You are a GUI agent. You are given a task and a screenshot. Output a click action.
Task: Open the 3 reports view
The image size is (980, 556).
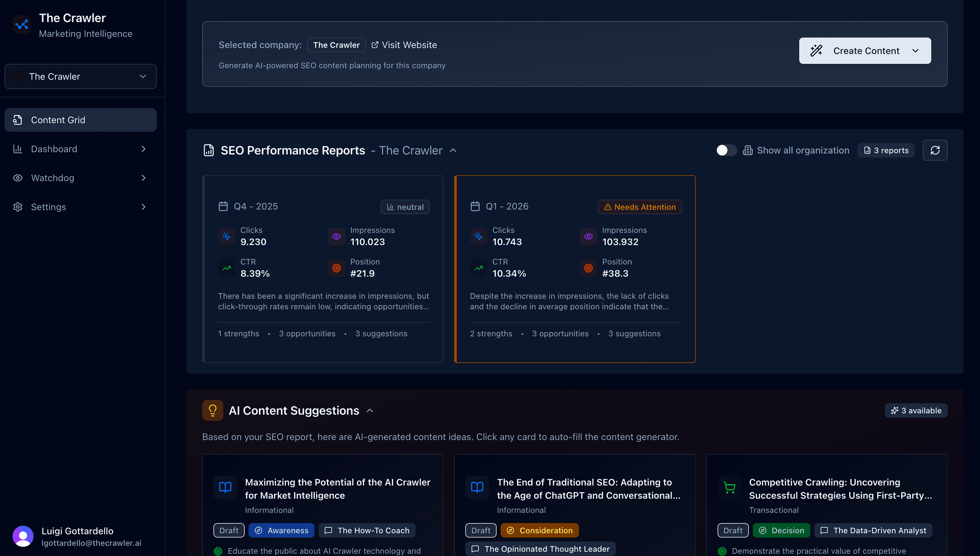tap(886, 150)
